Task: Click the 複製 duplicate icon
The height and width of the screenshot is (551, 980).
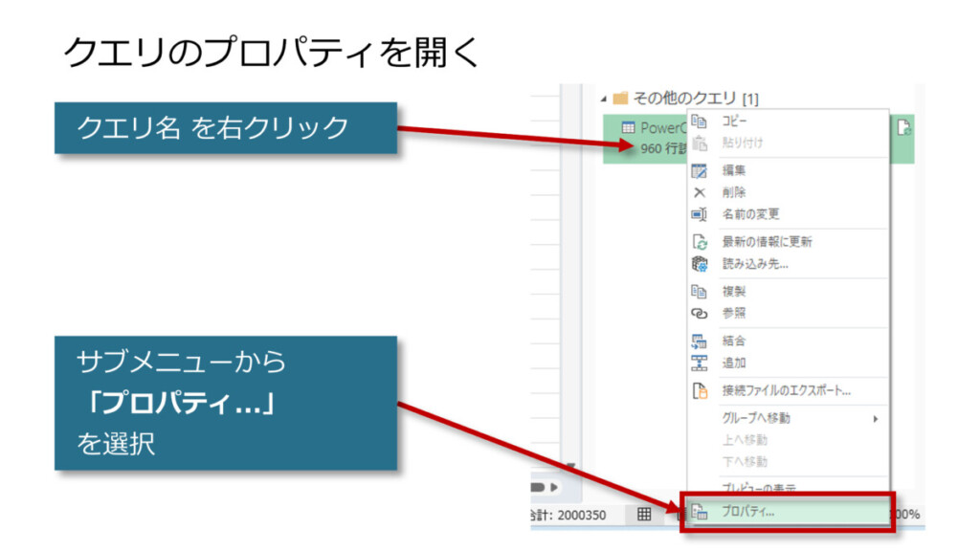Action: point(699,291)
